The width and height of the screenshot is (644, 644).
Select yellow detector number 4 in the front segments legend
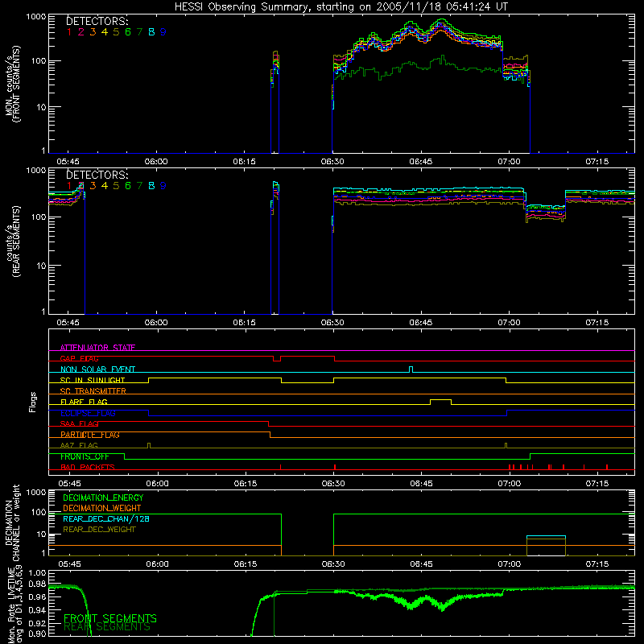click(x=105, y=32)
